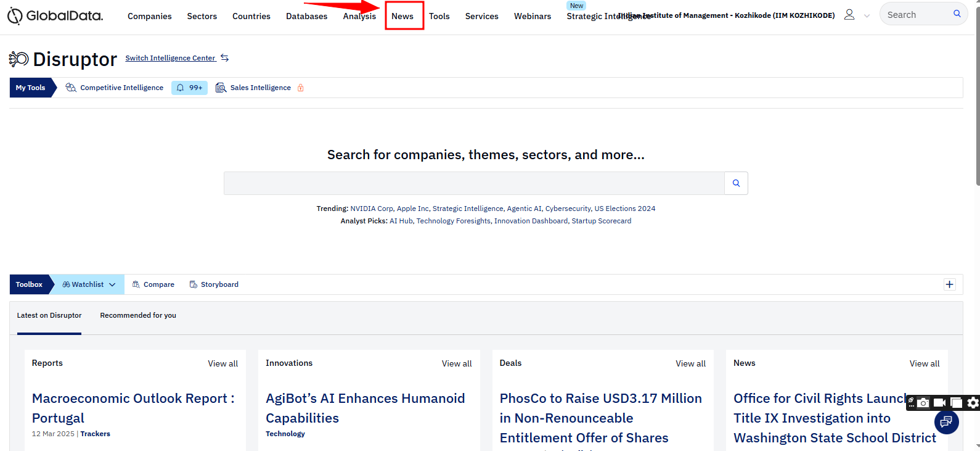Image resolution: width=980 pixels, height=451 pixels.
Task: Click the notifications bell showing 99+
Action: coord(189,88)
